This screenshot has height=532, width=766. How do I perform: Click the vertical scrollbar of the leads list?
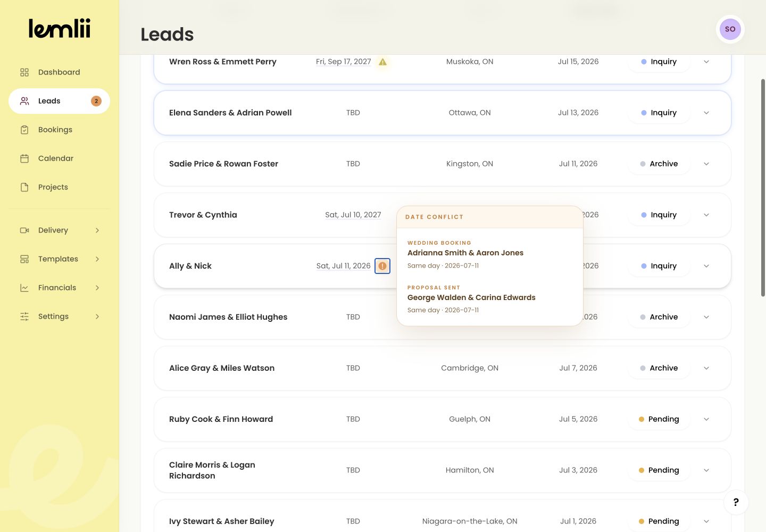click(x=763, y=188)
